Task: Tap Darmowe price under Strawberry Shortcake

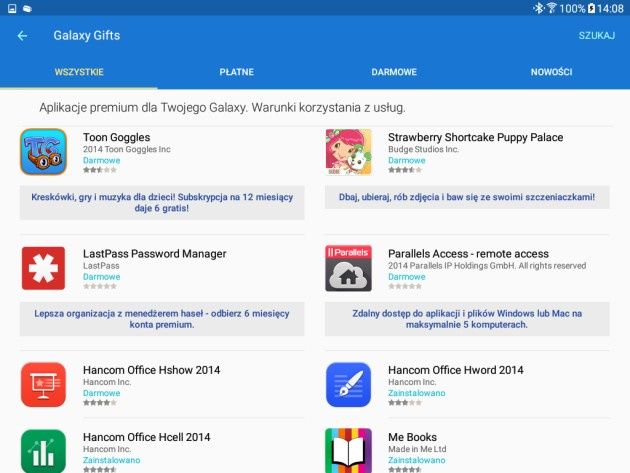Action: (407, 160)
